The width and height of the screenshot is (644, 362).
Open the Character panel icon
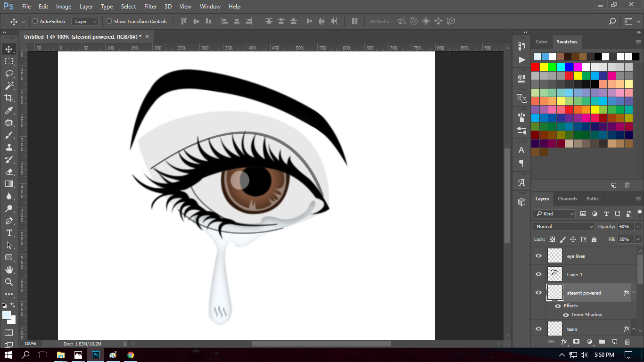521,150
